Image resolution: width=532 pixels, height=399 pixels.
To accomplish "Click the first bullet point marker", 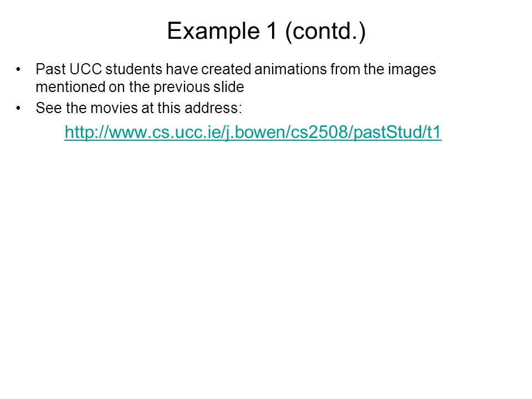I will [x=18, y=69].
